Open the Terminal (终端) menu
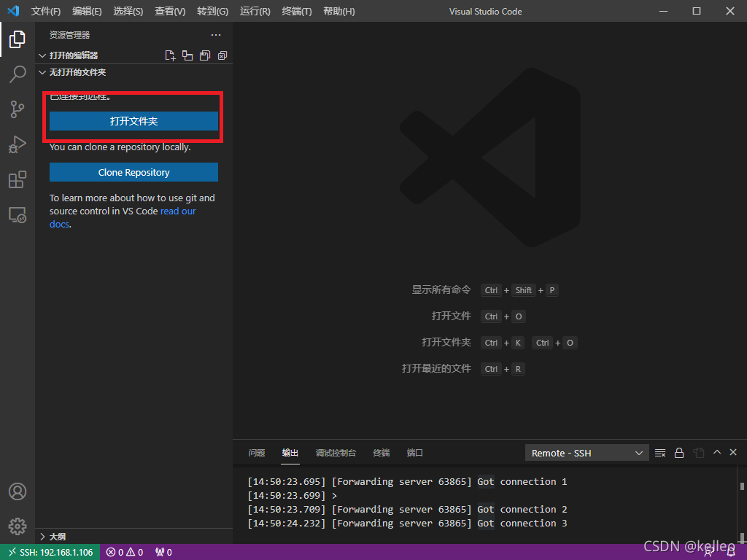The image size is (747, 560). [x=297, y=12]
